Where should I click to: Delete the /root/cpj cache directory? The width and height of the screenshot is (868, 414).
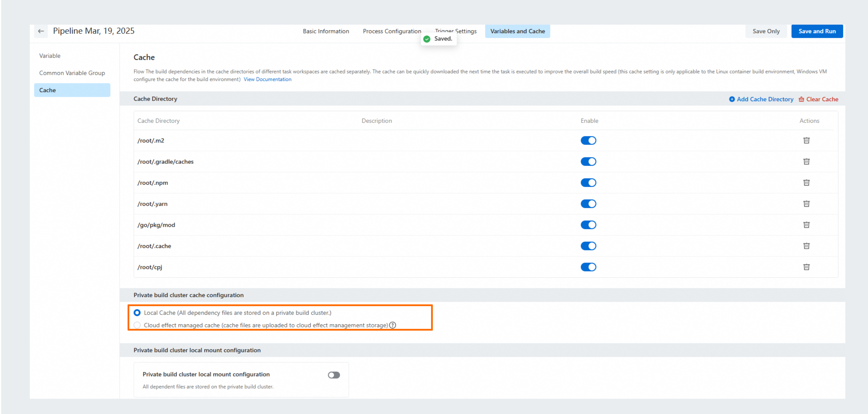click(x=806, y=267)
